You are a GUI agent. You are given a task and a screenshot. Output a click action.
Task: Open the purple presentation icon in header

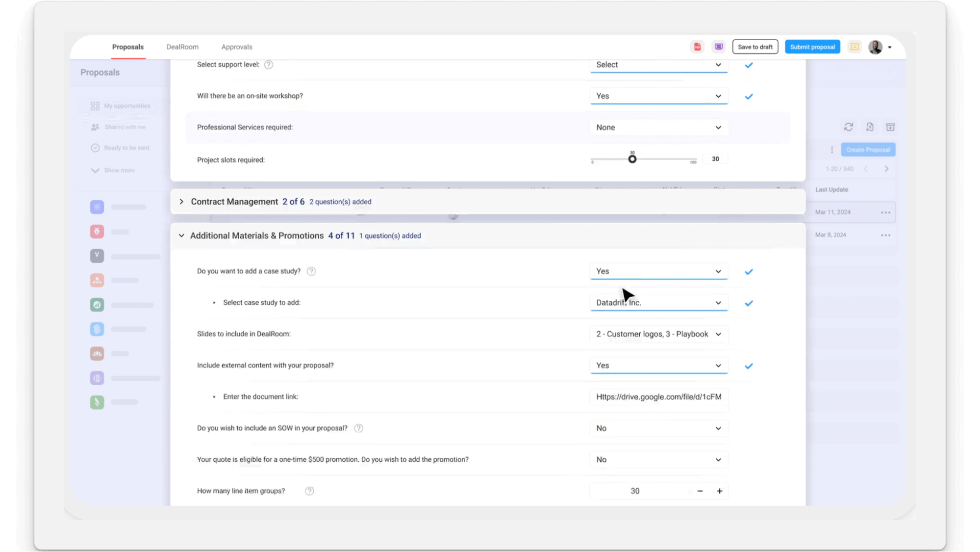point(719,47)
